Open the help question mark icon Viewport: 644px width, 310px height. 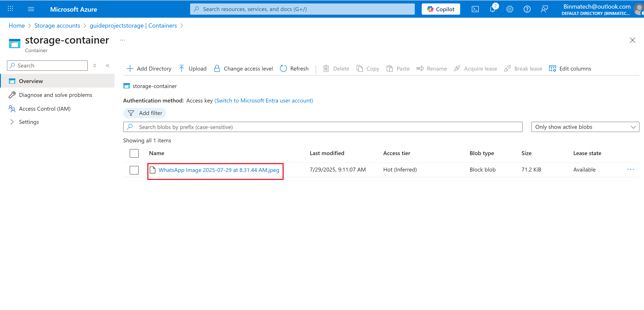point(527,9)
